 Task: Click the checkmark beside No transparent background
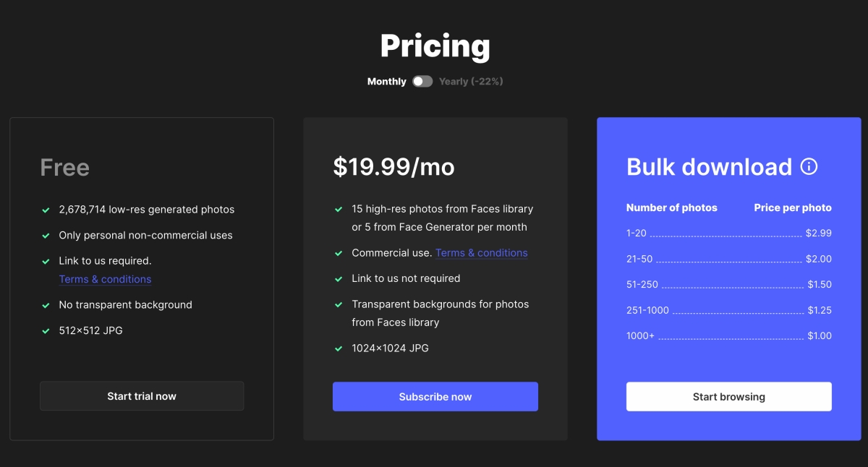click(x=46, y=305)
